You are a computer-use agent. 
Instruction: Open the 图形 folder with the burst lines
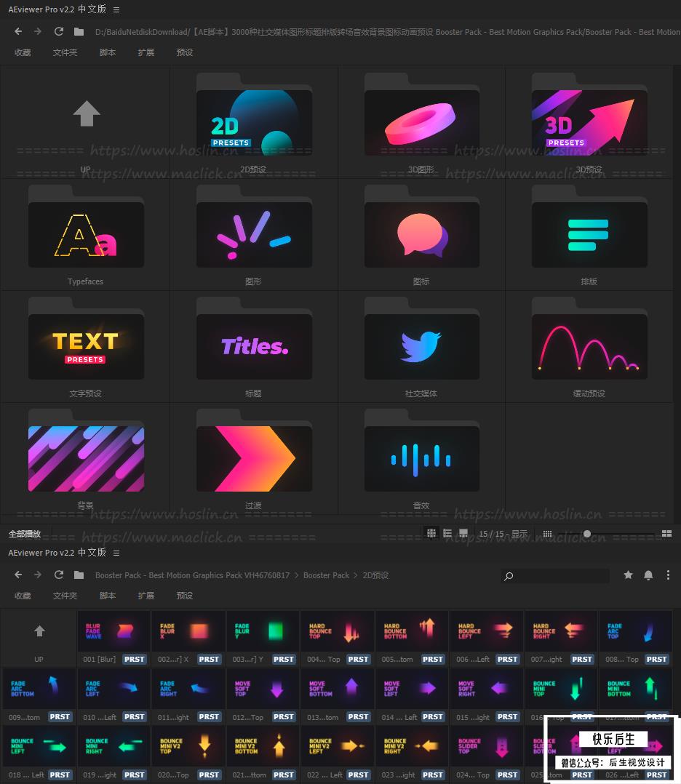(254, 235)
